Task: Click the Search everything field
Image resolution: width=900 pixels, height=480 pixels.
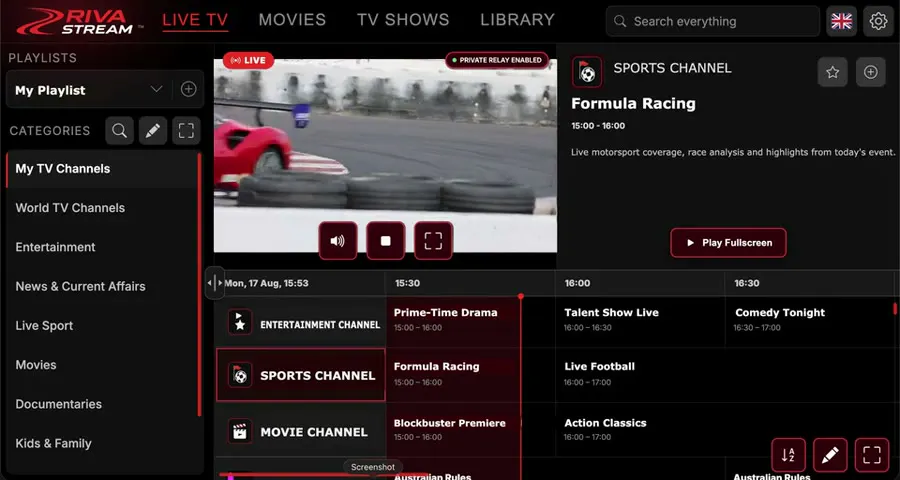Action: [x=712, y=21]
